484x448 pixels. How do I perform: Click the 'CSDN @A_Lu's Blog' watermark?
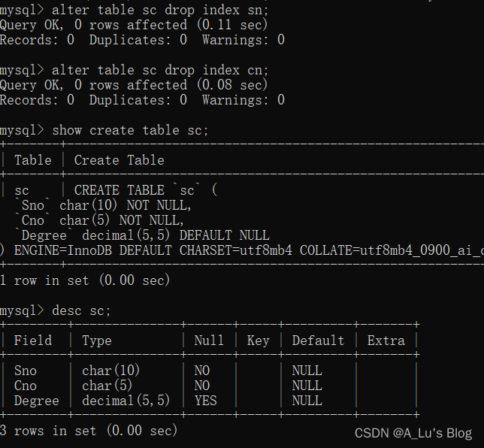click(x=413, y=434)
